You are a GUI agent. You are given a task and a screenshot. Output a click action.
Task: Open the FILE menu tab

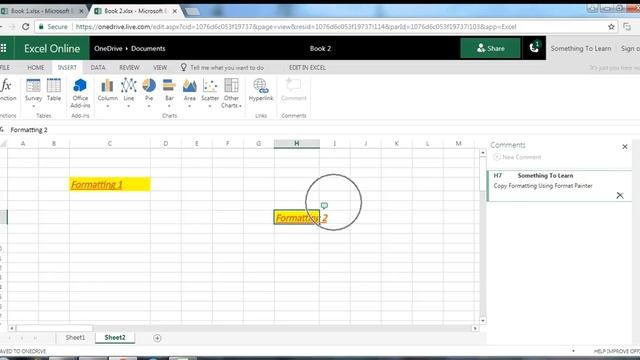[x=5, y=67]
